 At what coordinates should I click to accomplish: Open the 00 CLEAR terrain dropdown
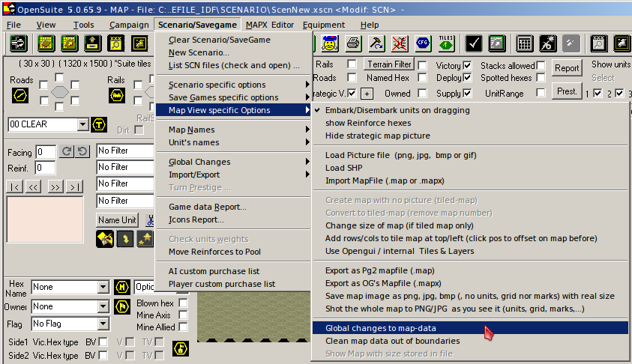(x=82, y=124)
